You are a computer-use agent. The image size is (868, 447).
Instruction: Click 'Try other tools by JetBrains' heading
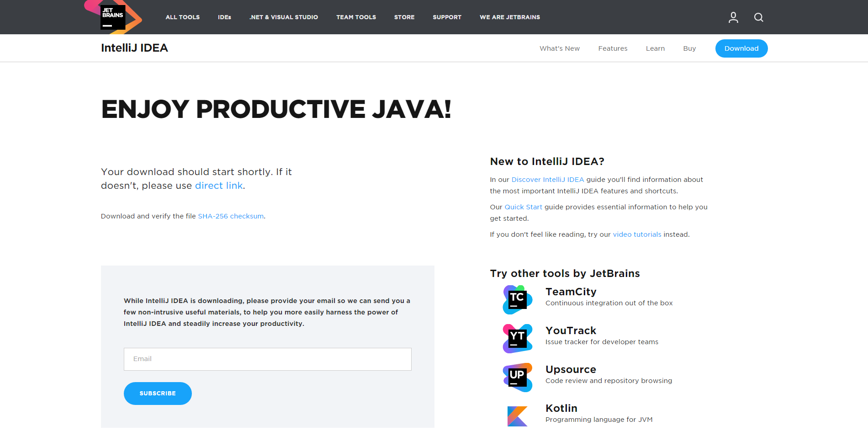coord(565,273)
